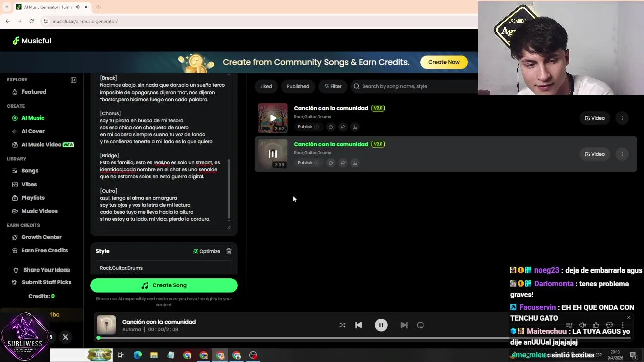Open the X social icon
This screenshot has width=644, height=362.
click(65, 337)
